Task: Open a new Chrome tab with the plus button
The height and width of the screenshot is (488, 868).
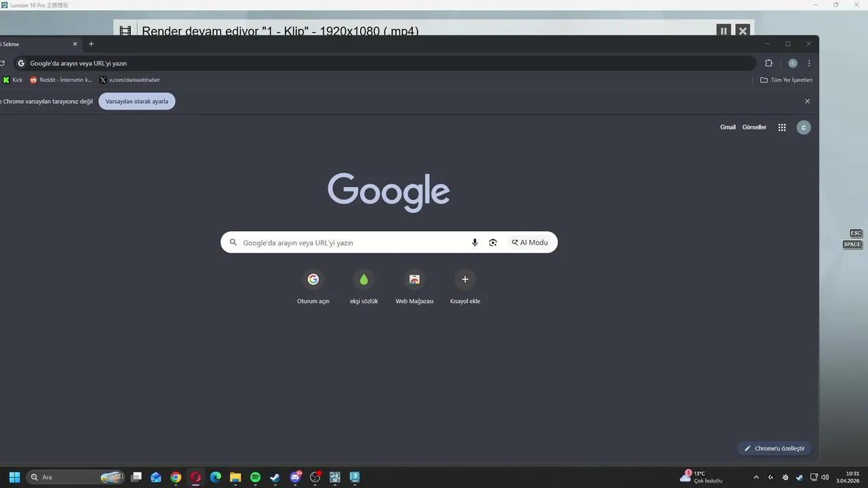Action: coord(92,44)
